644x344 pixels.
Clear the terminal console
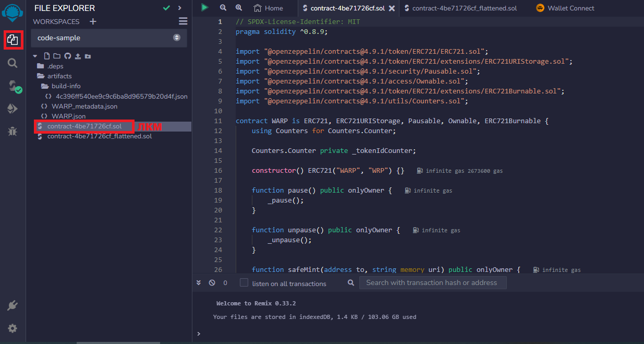pyautogui.click(x=212, y=283)
